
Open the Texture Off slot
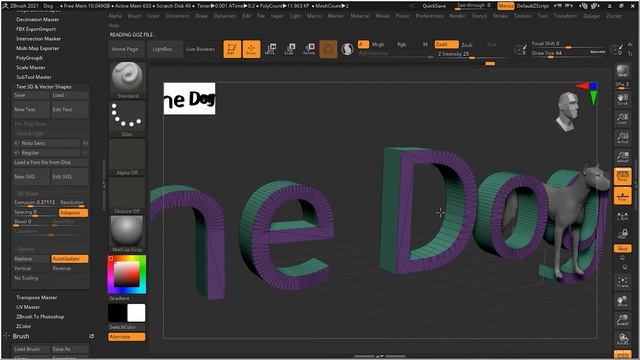pos(127,196)
